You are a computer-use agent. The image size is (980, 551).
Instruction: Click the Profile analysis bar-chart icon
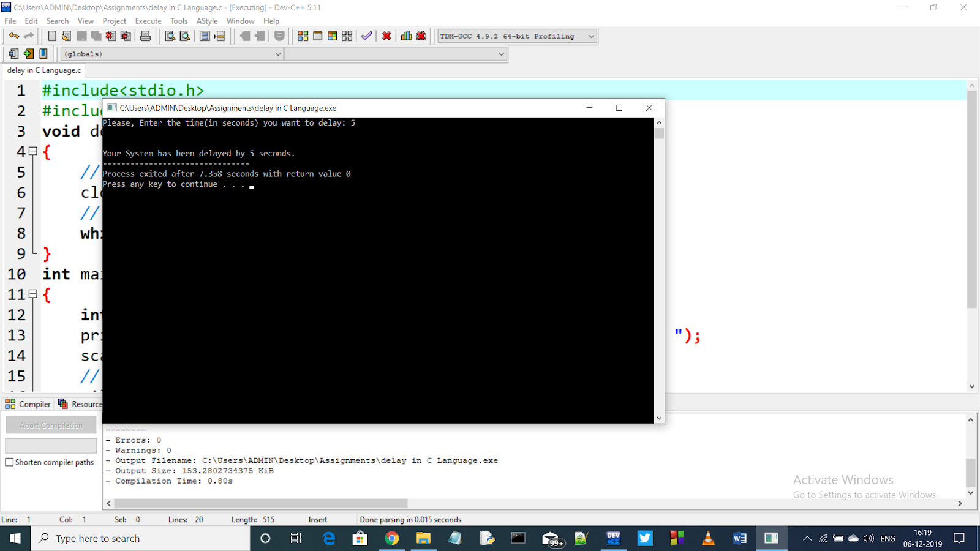pos(405,36)
